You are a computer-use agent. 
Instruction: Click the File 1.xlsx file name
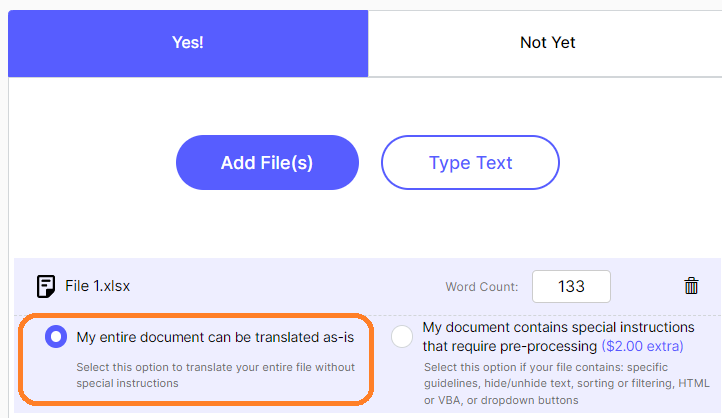(x=98, y=286)
